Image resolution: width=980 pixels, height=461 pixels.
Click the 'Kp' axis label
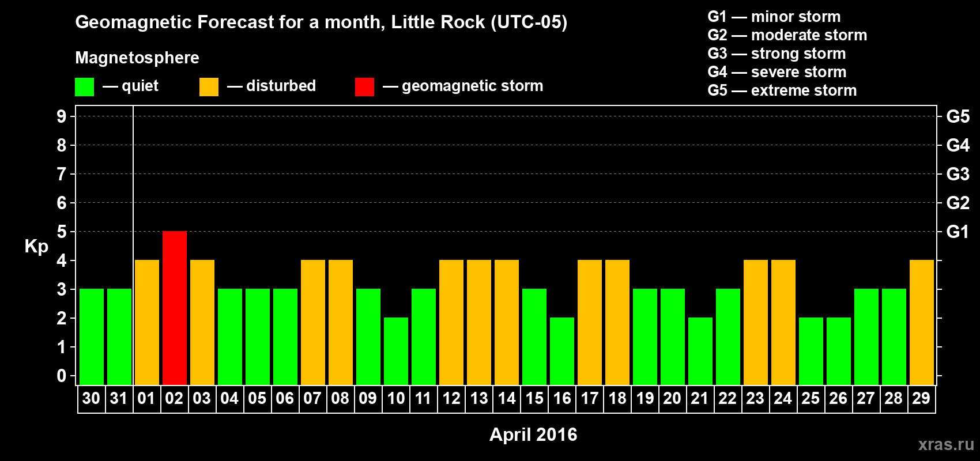pos(36,247)
